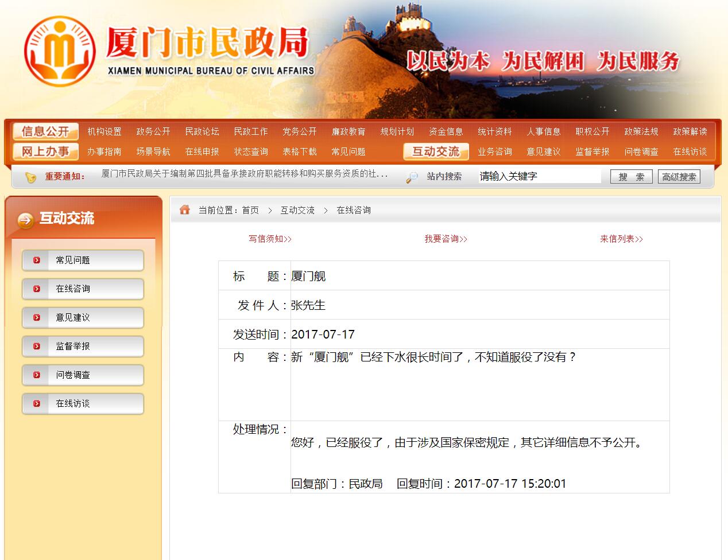Open 高级搜索 advanced search
This screenshot has width=728, height=560.
[x=679, y=176]
